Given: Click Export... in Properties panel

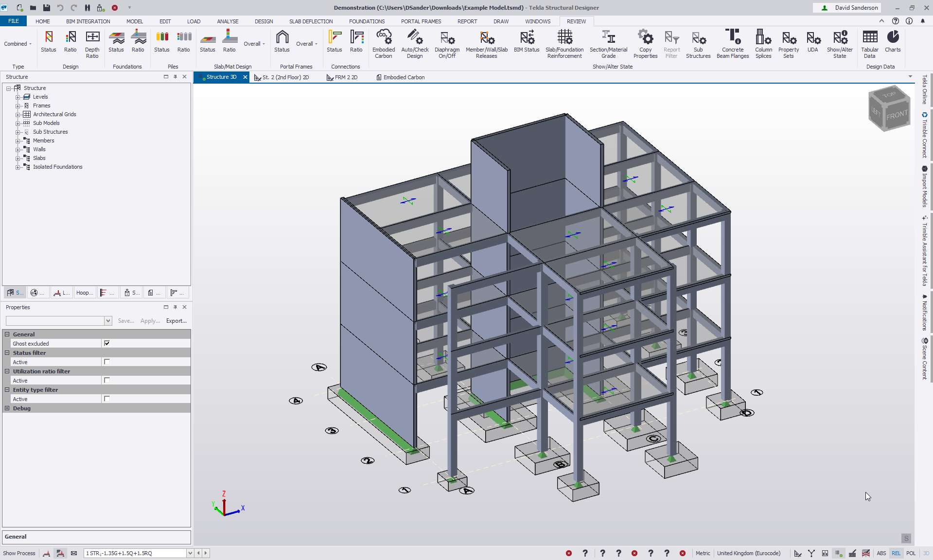Looking at the screenshot, I should (176, 321).
